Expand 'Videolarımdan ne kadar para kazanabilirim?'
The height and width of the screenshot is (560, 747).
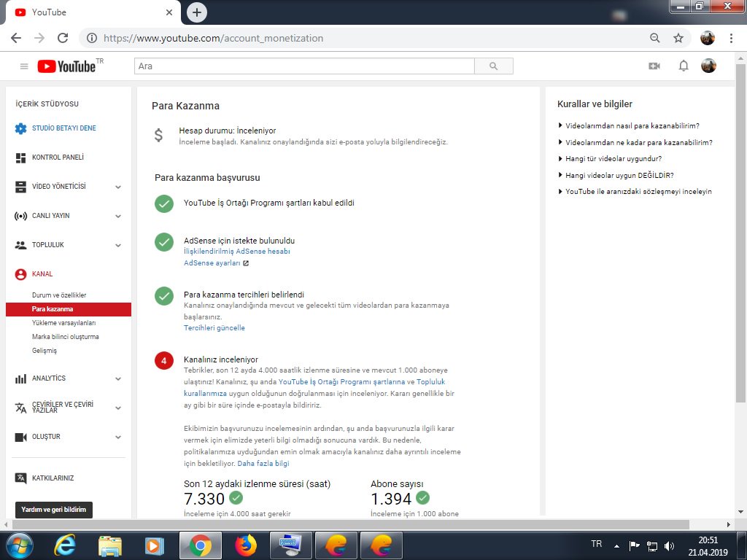coord(635,142)
